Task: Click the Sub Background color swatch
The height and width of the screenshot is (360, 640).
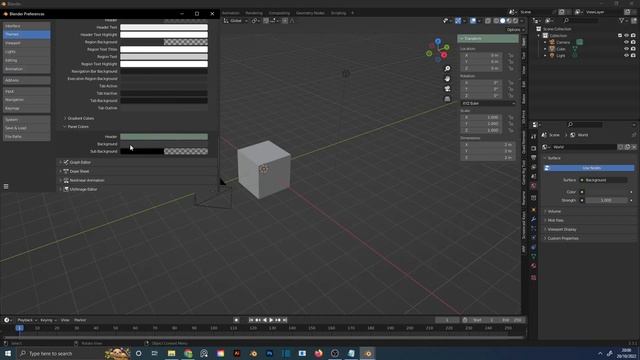Action: 164,151
